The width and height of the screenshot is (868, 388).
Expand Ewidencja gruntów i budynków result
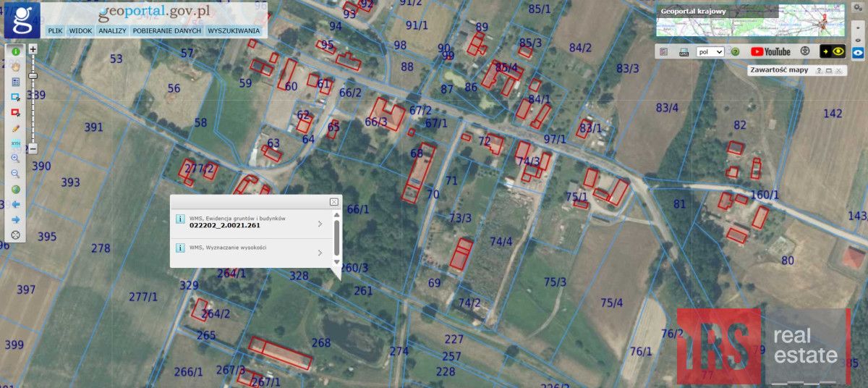tap(320, 224)
